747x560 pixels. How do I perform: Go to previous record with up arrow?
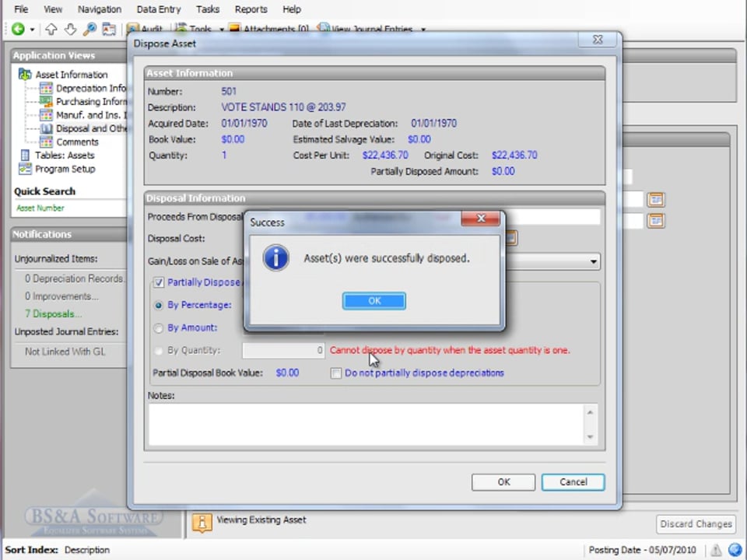[51, 30]
